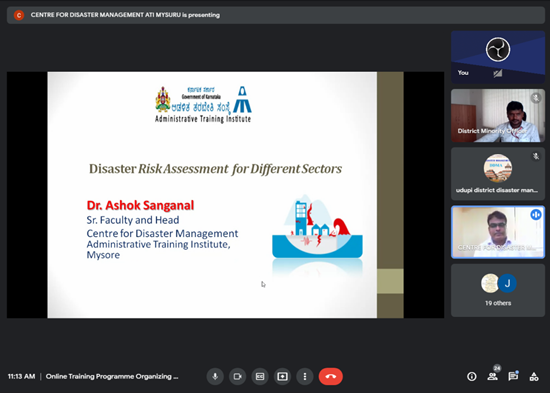
Task: Open the '19 others' participants tile
Action: [x=498, y=291]
